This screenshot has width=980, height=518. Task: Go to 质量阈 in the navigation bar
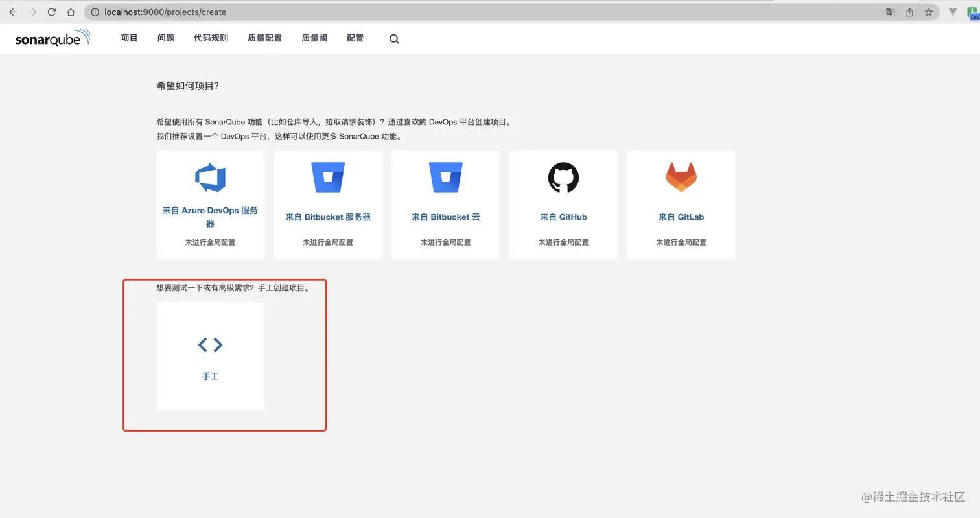pyautogui.click(x=314, y=38)
